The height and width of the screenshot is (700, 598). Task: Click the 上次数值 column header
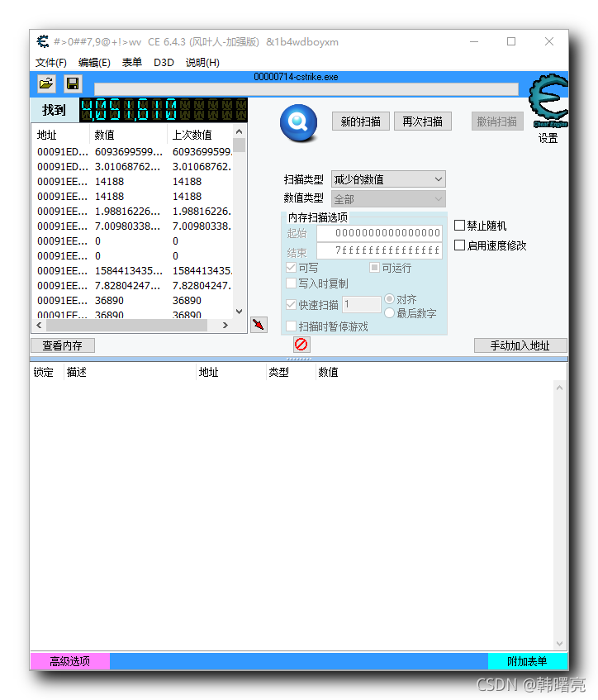(200, 135)
